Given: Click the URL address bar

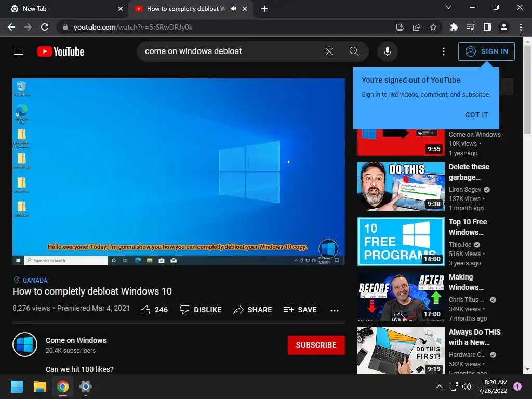Looking at the screenshot, I should point(224,27).
